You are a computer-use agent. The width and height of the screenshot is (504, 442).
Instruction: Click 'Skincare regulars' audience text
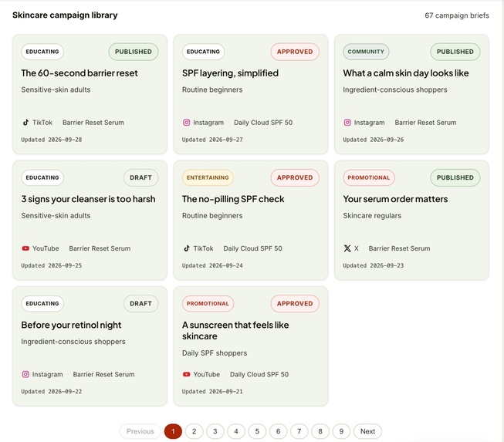(x=372, y=215)
